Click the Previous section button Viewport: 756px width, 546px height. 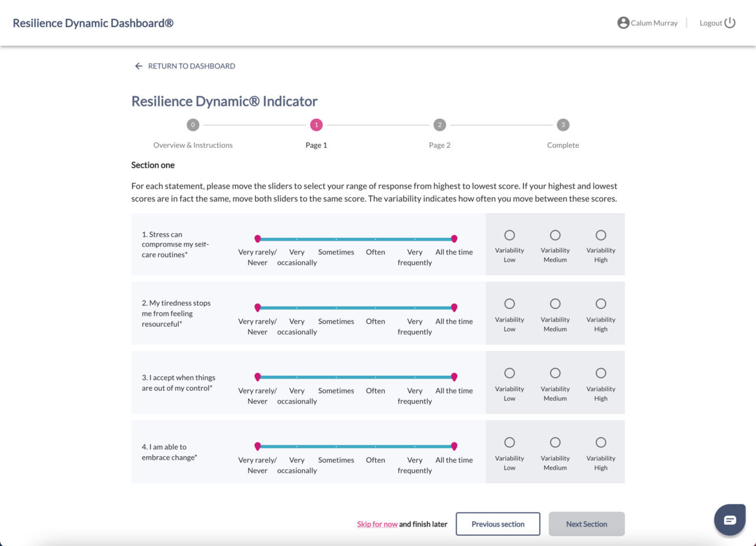498,524
